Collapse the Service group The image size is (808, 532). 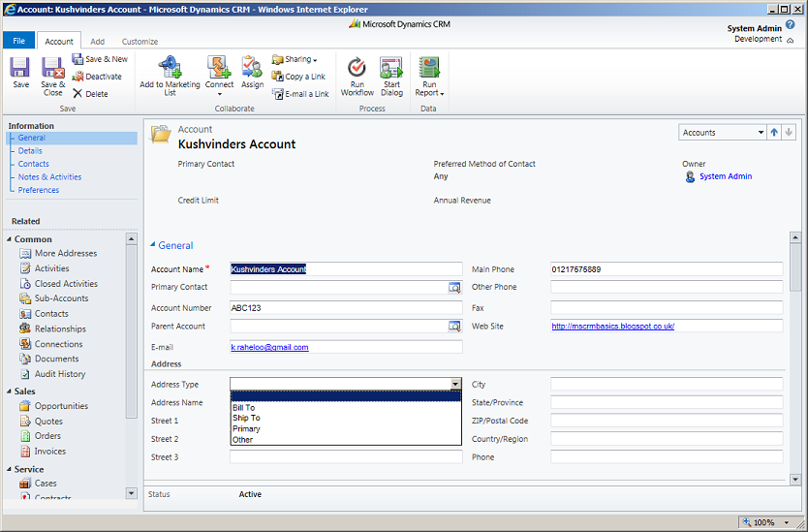(x=10, y=469)
